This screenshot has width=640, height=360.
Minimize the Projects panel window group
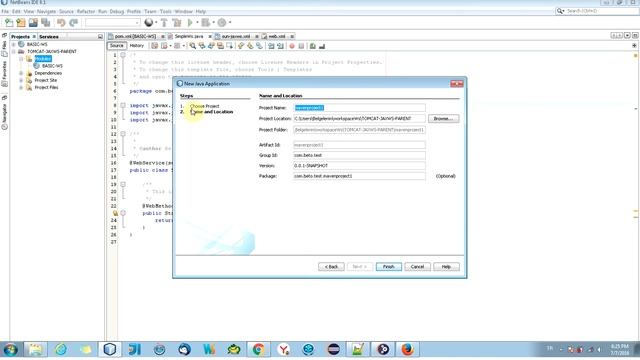tap(100, 37)
